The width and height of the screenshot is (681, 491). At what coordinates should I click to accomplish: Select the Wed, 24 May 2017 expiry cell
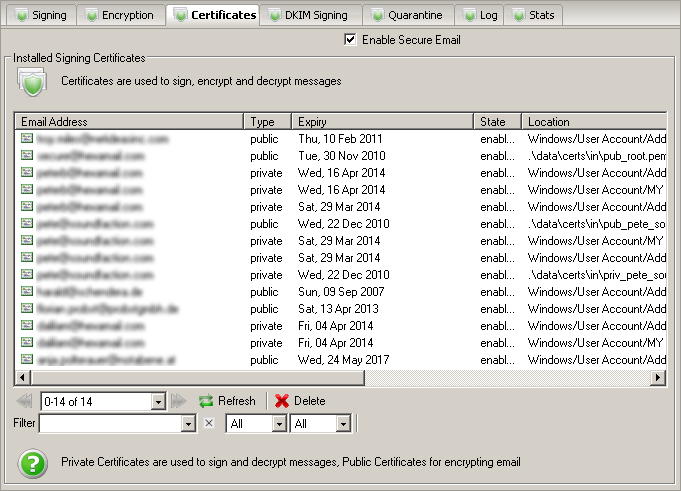click(344, 360)
